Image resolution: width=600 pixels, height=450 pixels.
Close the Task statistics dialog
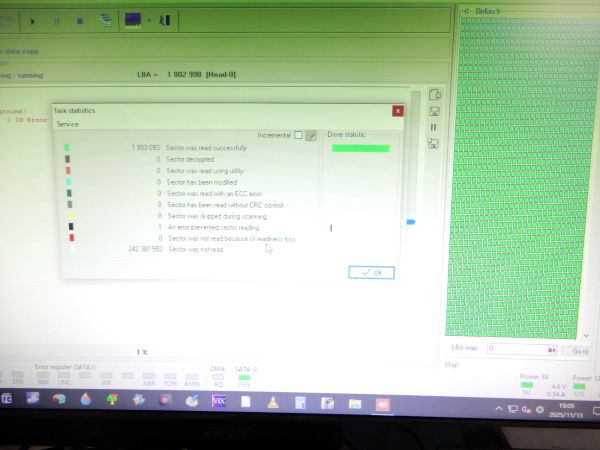pyautogui.click(x=398, y=111)
